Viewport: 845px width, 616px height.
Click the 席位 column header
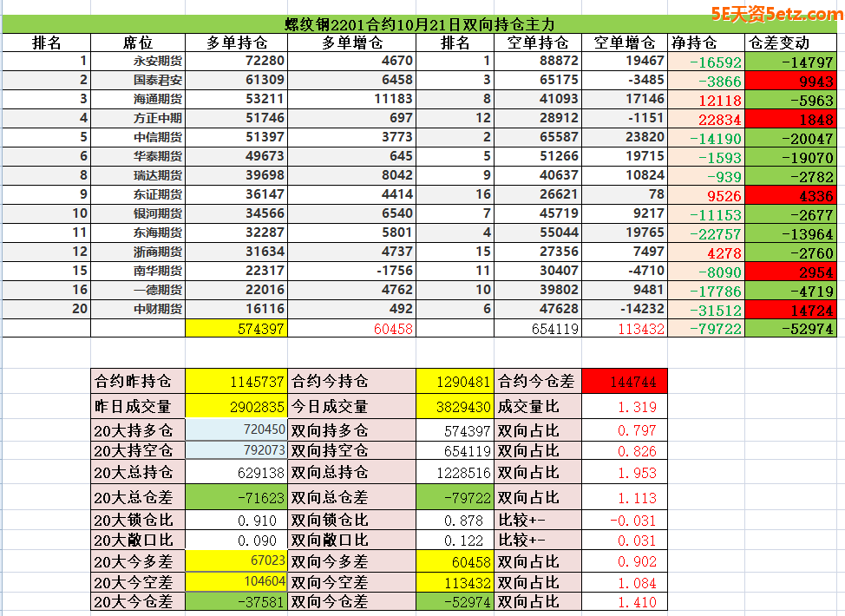pos(138,43)
